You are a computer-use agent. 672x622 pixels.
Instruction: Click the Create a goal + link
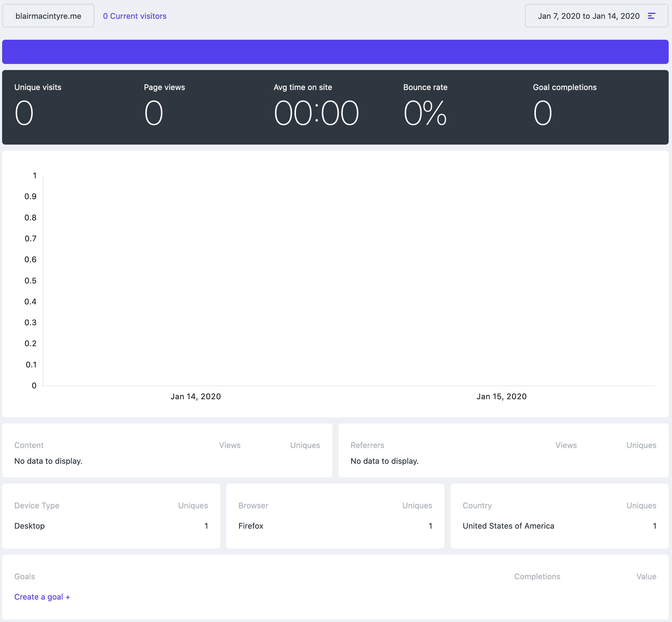point(42,597)
